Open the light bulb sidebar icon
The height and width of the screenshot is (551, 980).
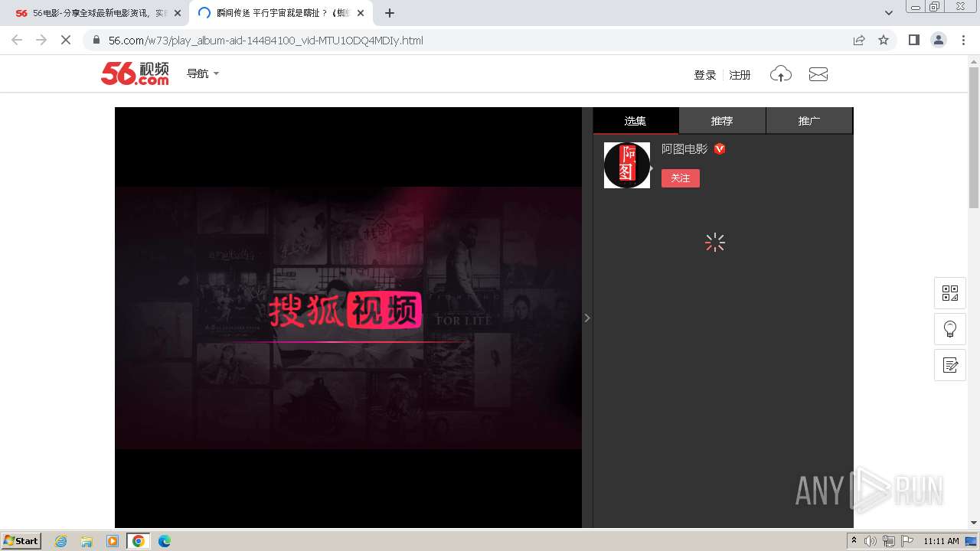950,329
